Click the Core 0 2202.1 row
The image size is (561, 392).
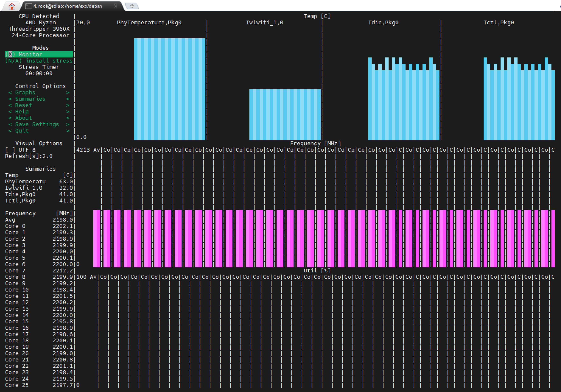tap(39, 226)
